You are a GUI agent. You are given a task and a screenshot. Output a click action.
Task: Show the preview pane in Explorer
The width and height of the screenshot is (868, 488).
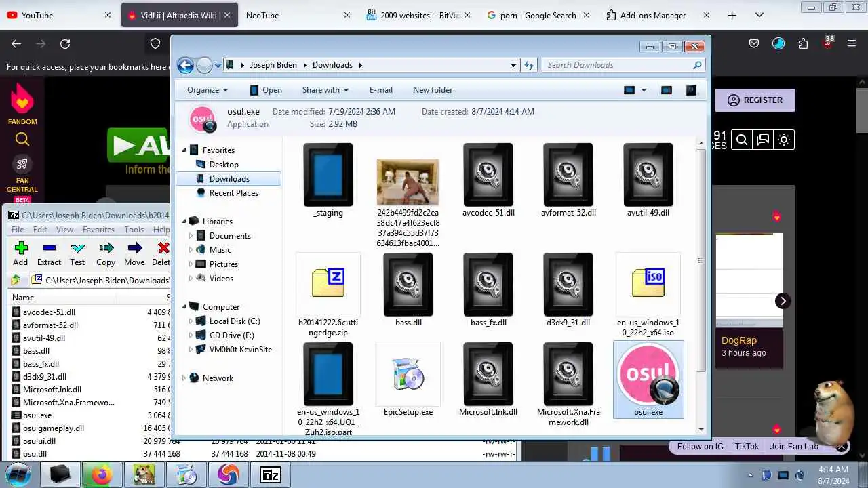pyautogui.click(x=667, y=90)
